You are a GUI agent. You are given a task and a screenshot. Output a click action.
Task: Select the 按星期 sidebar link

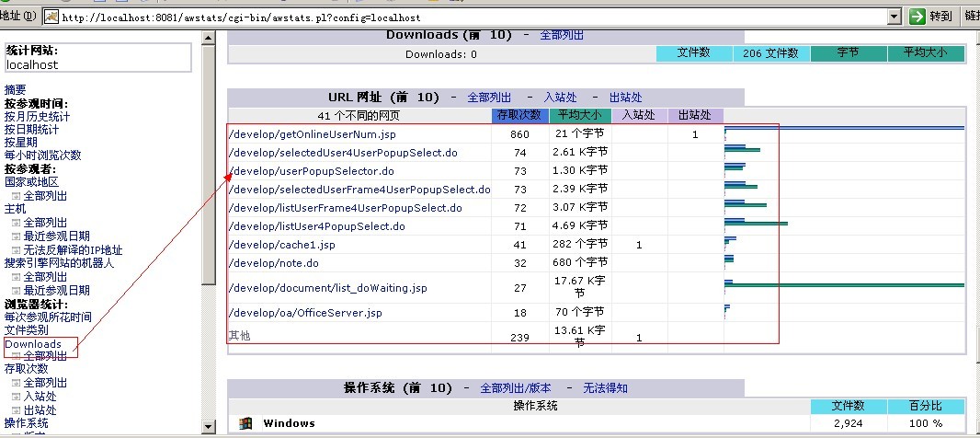[x=20, y=143]
